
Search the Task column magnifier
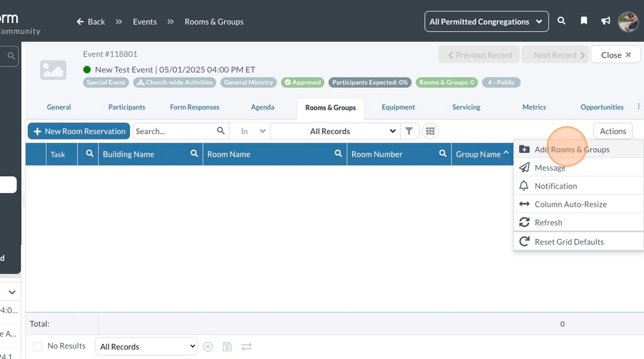[x=90, y=154]
